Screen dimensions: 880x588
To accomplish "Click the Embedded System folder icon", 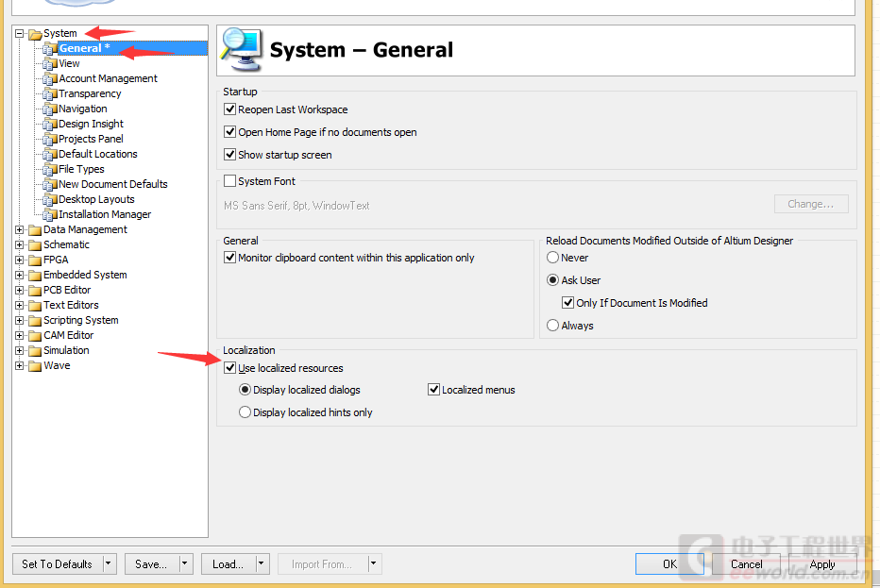I will 35,276.
